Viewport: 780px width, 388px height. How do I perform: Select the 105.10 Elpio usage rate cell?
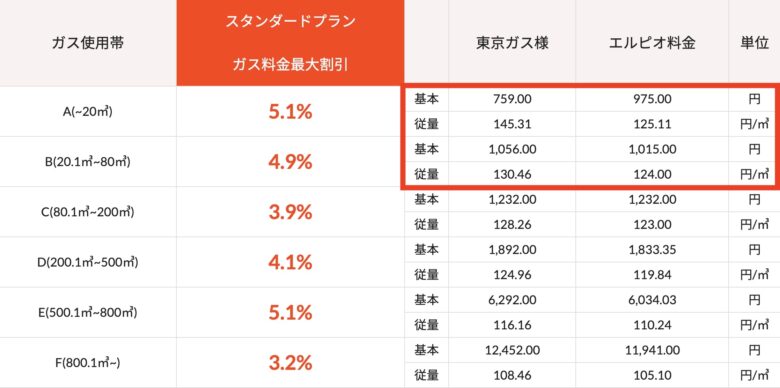[x=652, y=375]
